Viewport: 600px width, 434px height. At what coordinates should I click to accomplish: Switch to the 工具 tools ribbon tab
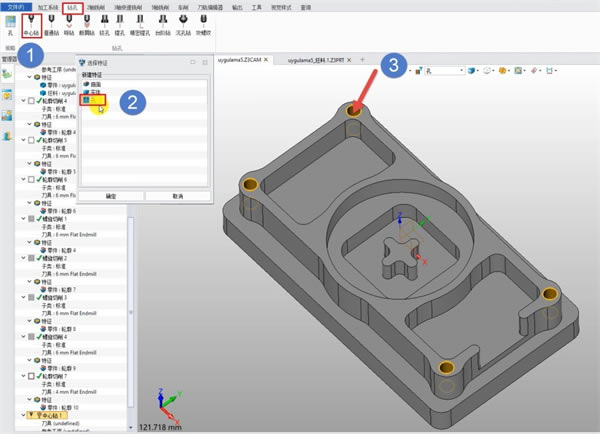[256, 7]
